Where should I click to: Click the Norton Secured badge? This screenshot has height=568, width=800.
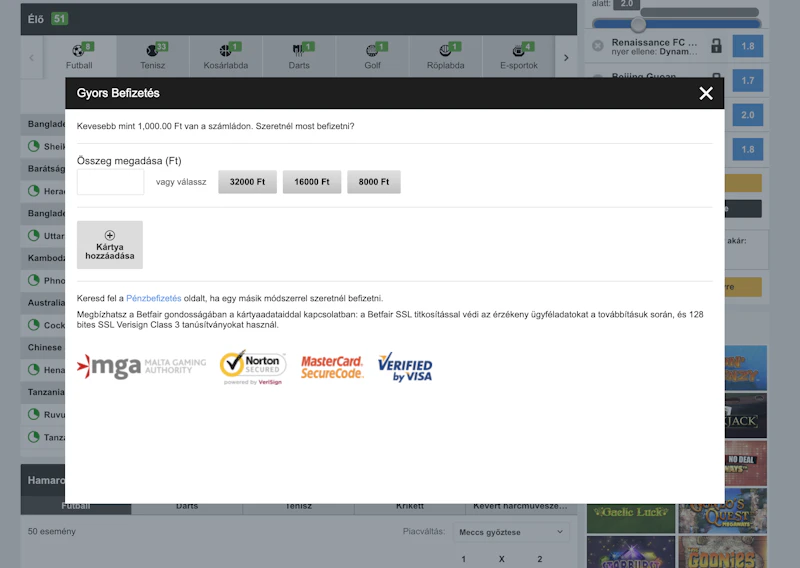click(x=252, y=367)
